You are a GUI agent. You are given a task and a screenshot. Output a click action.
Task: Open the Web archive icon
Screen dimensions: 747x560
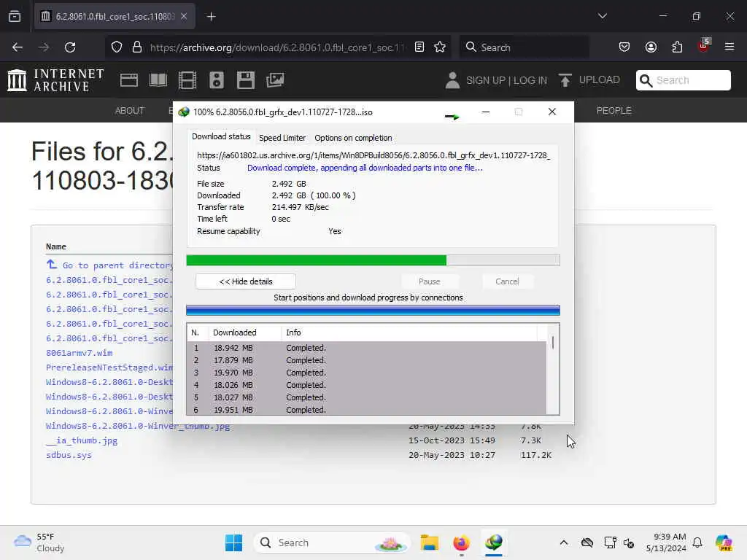click(x=129, y=80)
